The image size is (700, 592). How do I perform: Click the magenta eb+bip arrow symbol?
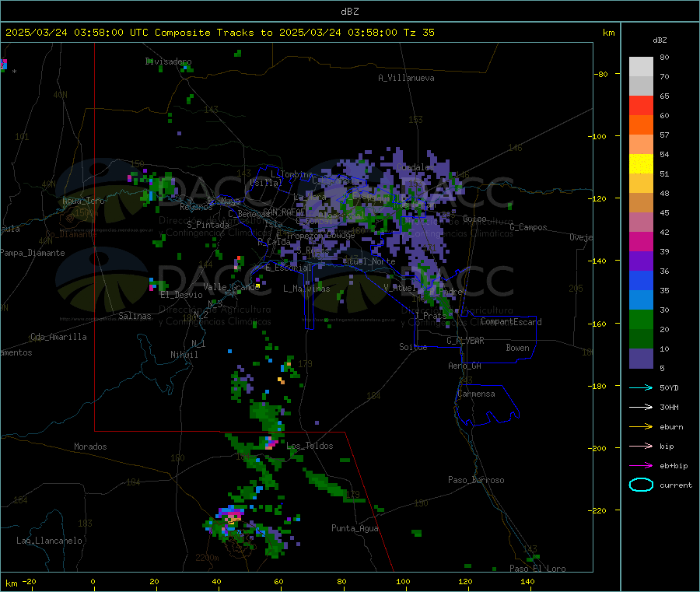641,466
